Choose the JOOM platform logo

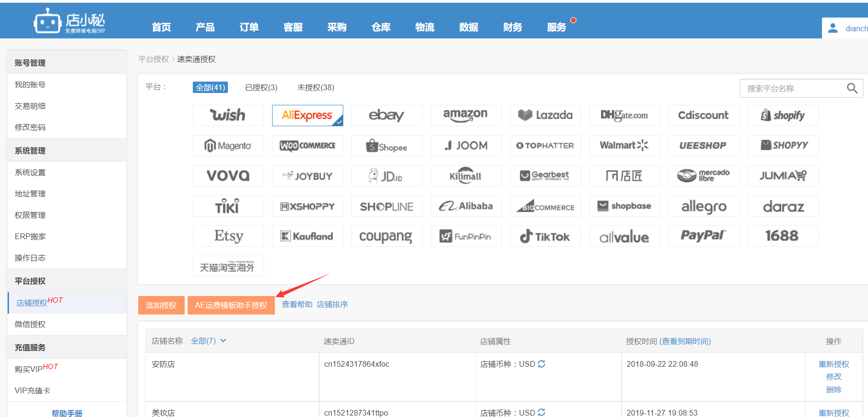[x=466, y=146]
